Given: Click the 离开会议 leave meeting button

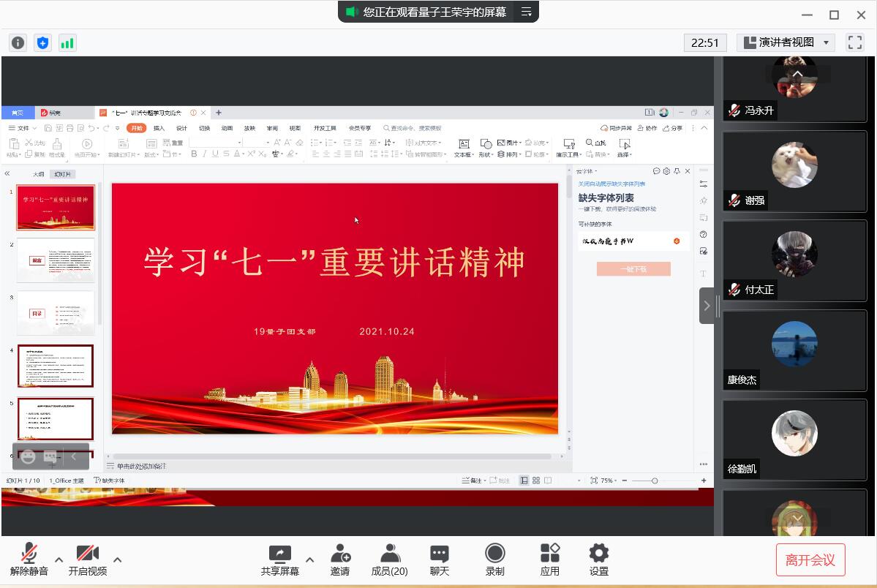Looking at the screenshot, I should (x=810, y=560).
